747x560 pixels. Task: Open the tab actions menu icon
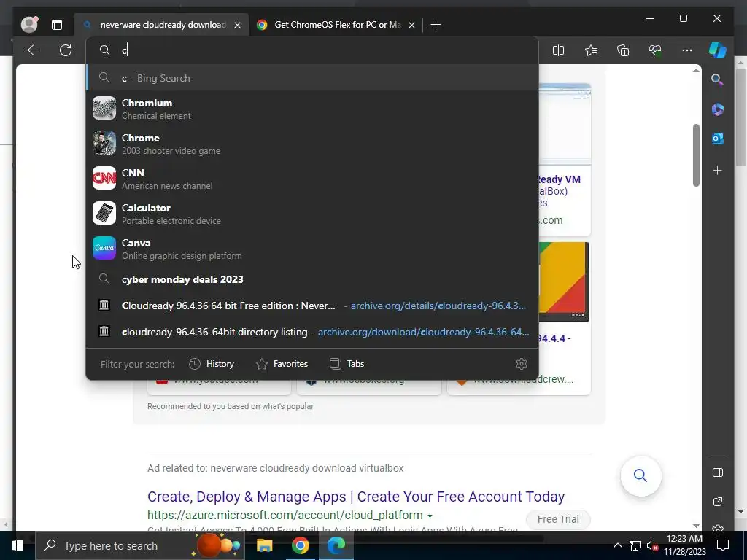pos(57,25)
